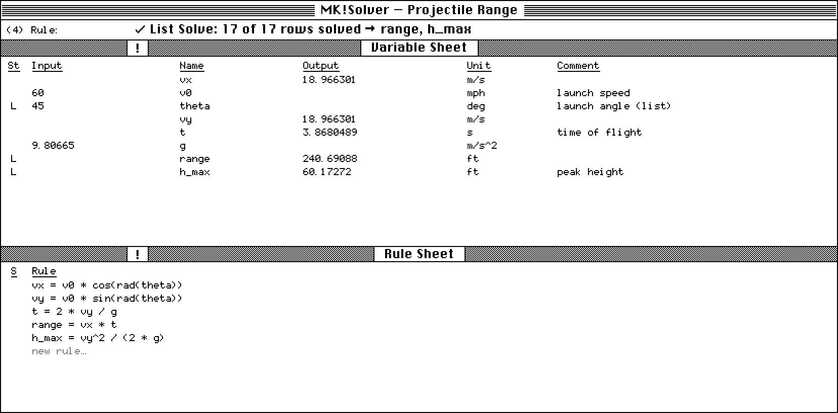Click the Name column header
838x413 pixels.
point(191,66)
